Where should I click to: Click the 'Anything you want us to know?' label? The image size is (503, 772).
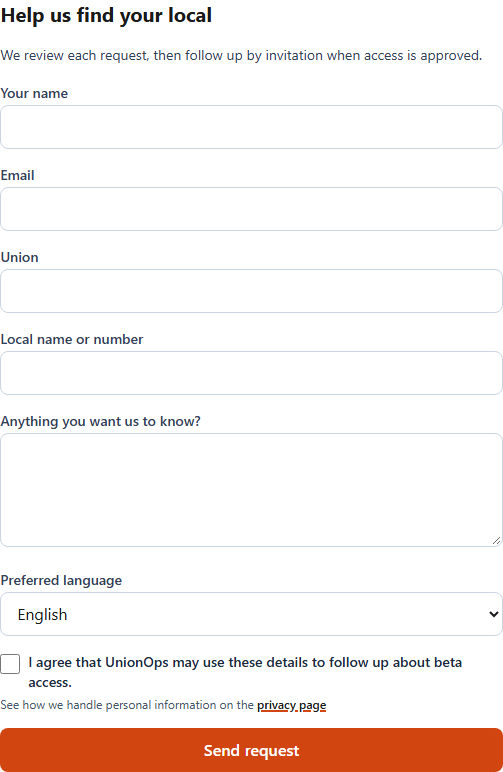click(x=100, y=421)
